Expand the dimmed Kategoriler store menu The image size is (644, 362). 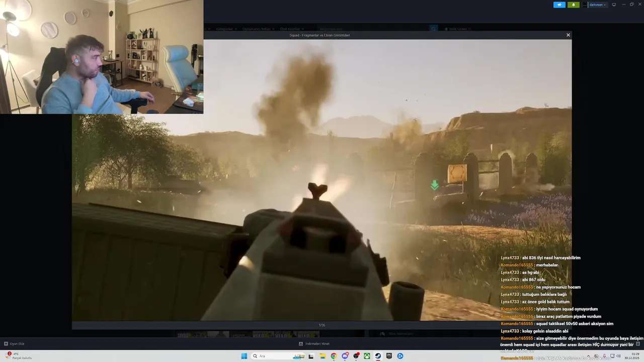(226, 29)
